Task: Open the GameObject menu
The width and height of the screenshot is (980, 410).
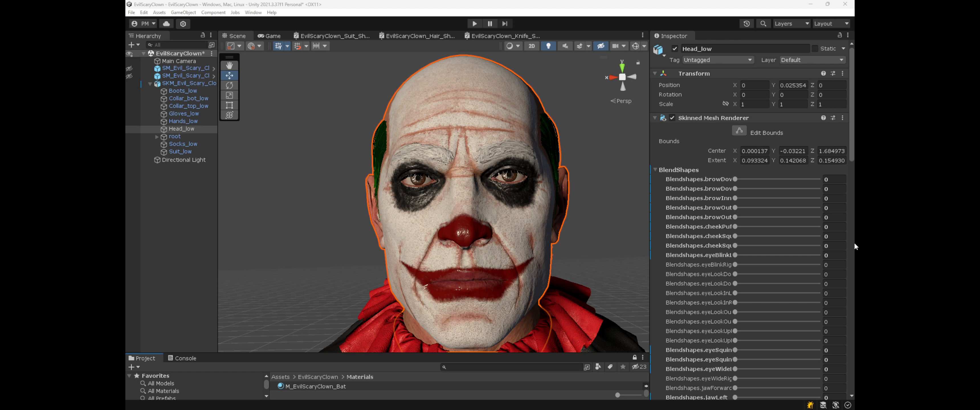Action: [183, 13]
